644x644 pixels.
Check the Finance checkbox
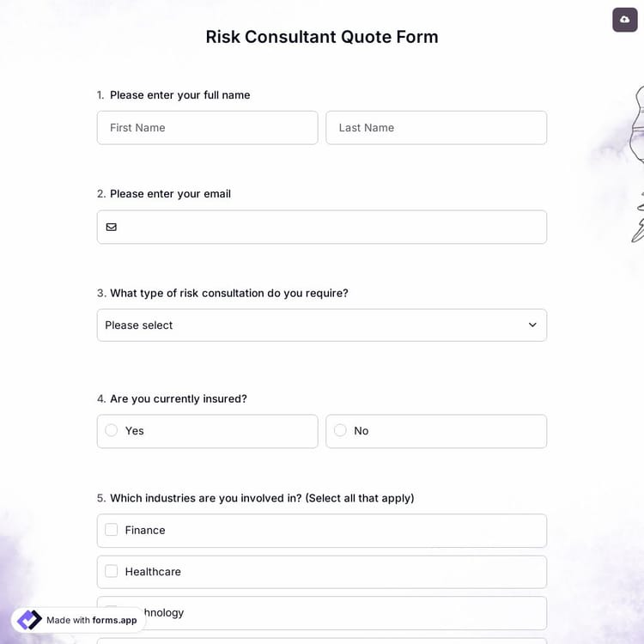[x=112, y=530]
